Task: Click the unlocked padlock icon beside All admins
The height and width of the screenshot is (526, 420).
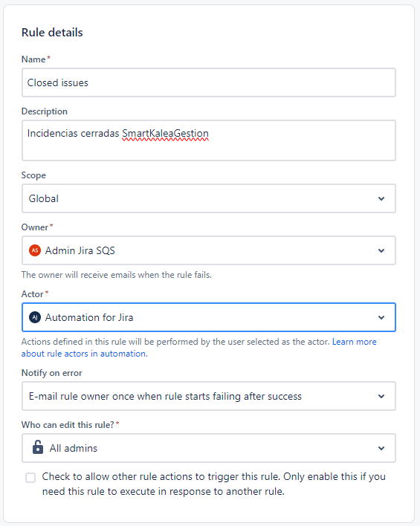Action: [x=38, y=447]
